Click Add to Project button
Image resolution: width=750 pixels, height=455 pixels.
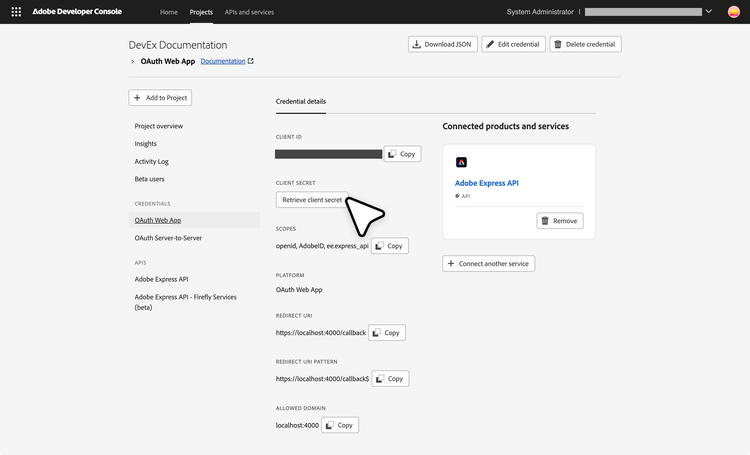tap(160, 98)
